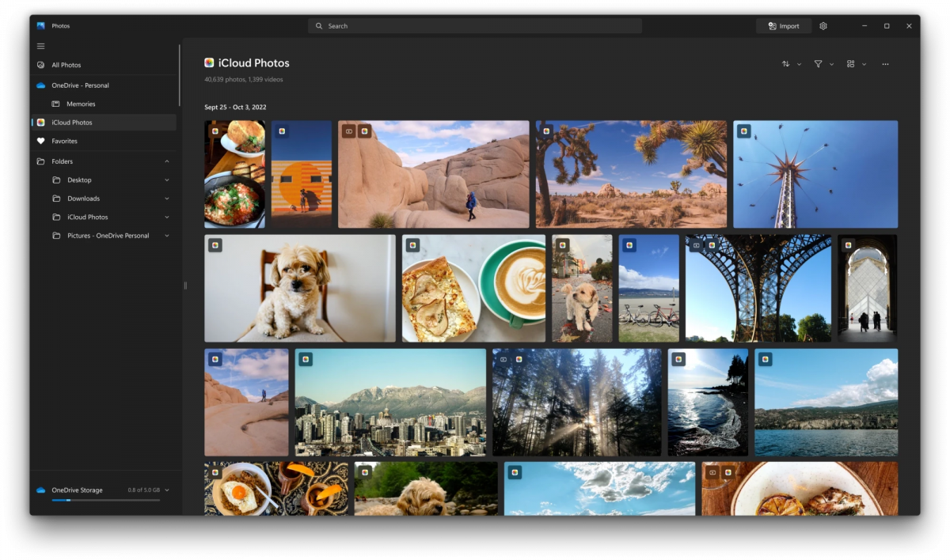Open the filter dropdown arrow
Viewport: 950px width, 560px height.
(x=832, y=64)
